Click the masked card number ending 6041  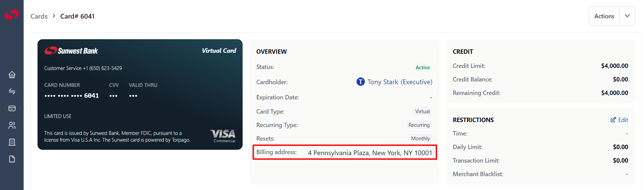tap(72, 96)
